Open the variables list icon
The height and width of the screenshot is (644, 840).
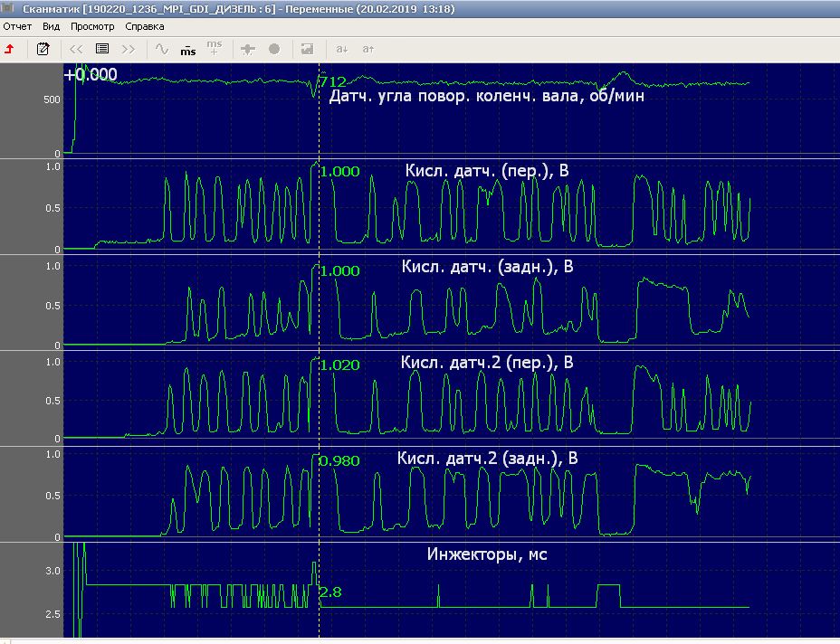point(102,49)
